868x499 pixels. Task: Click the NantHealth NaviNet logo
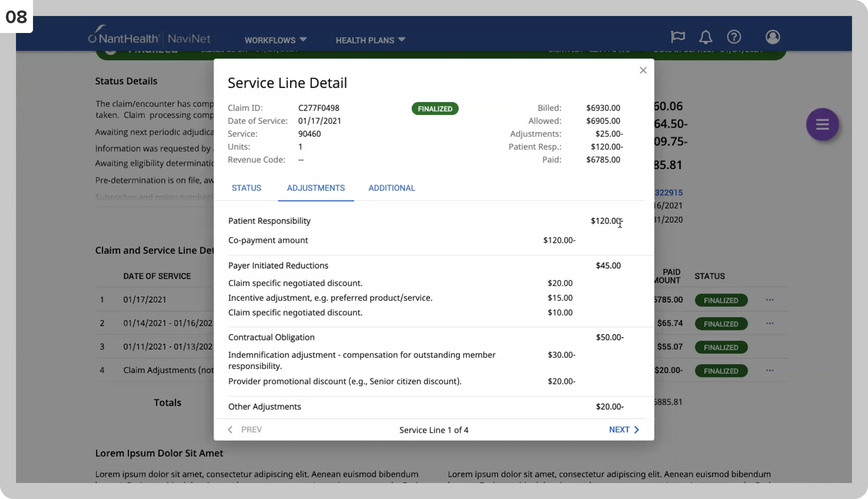[149, 35]
